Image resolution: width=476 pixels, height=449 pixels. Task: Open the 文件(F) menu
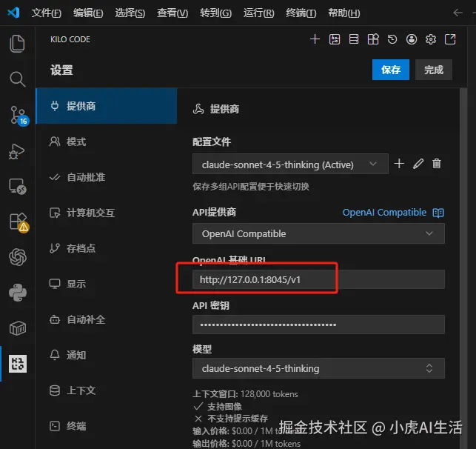[x=47, y=13]
